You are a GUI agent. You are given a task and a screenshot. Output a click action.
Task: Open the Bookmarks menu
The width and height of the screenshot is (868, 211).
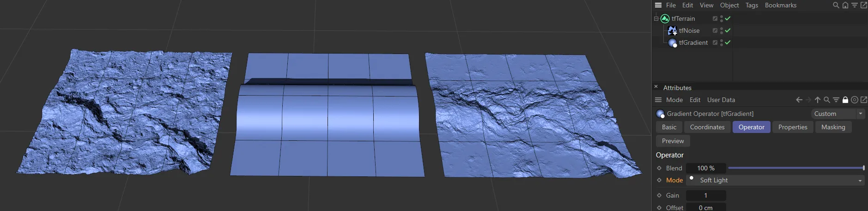781,5
